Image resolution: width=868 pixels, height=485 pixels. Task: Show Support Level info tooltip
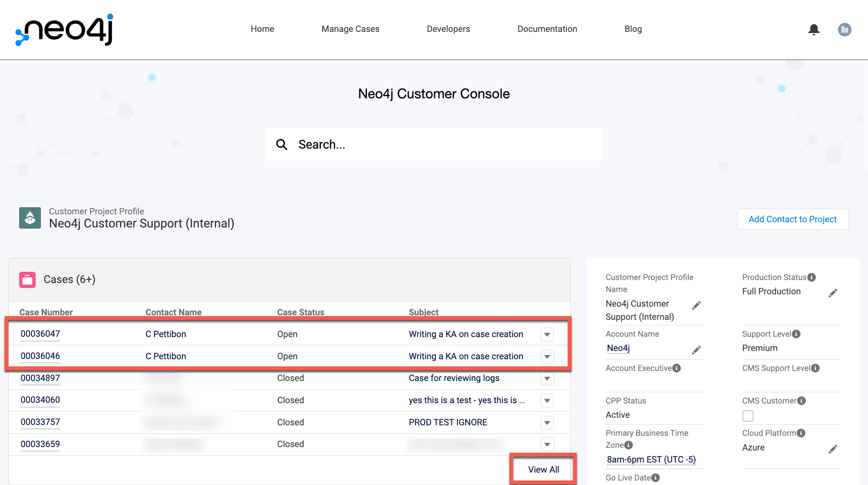(796, 334)
